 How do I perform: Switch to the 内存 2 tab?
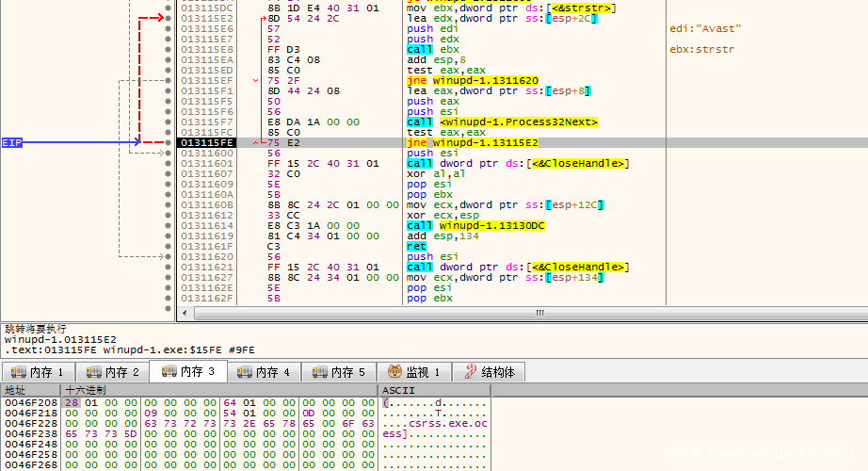tap(112, 372)
